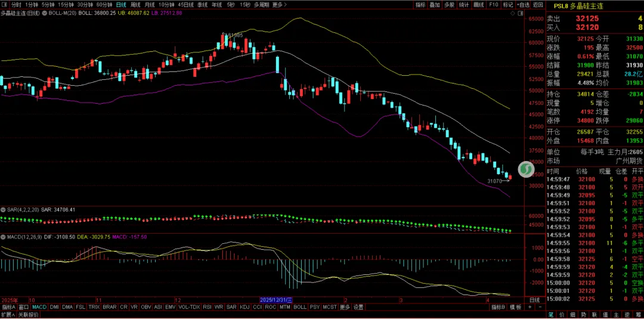This screenshot has height=319, width=644.
Task: Select the 价 price tab
Action: tap(562, 315)
